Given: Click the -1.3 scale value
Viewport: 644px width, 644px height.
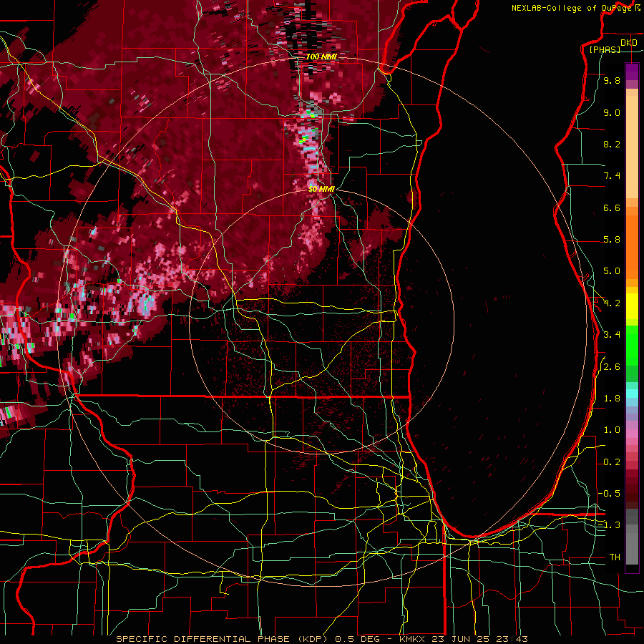Looking at the screenshot, I should click(x=609, y=525).
